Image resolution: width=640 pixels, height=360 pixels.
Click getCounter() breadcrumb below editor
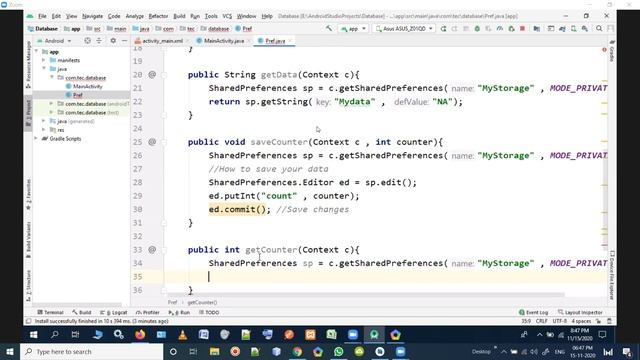click(202, 302)
